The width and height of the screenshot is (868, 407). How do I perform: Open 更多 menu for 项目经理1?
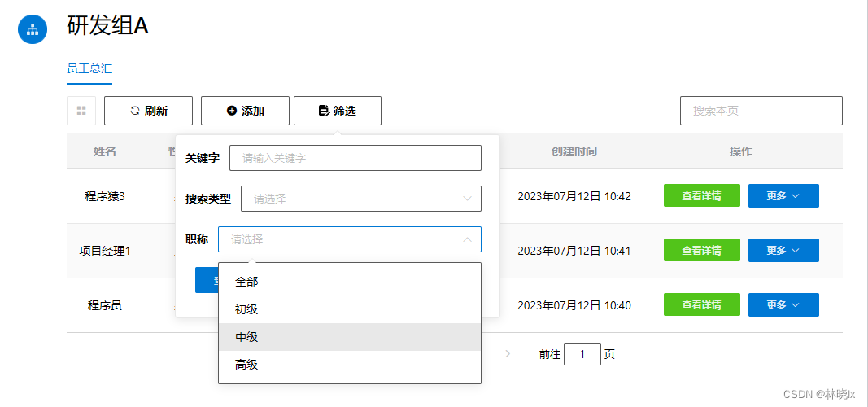click(783, 251)
